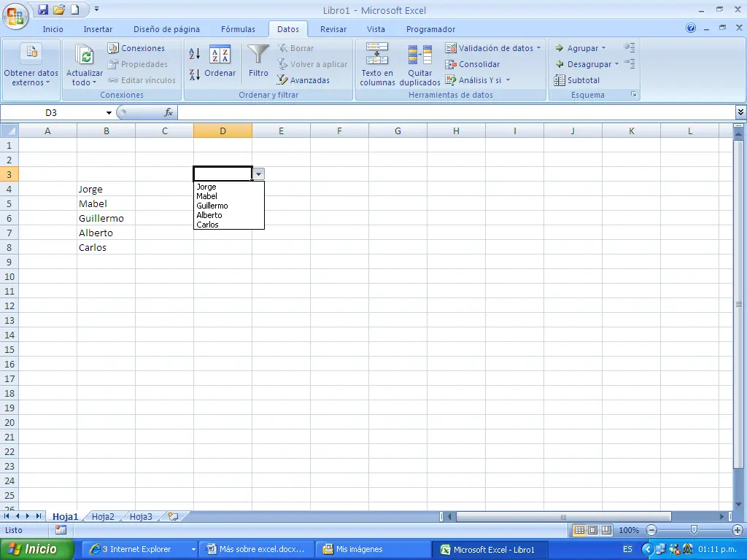Open Windows Inicio start button
747x560 pixels.
click(x=37, y=549)
